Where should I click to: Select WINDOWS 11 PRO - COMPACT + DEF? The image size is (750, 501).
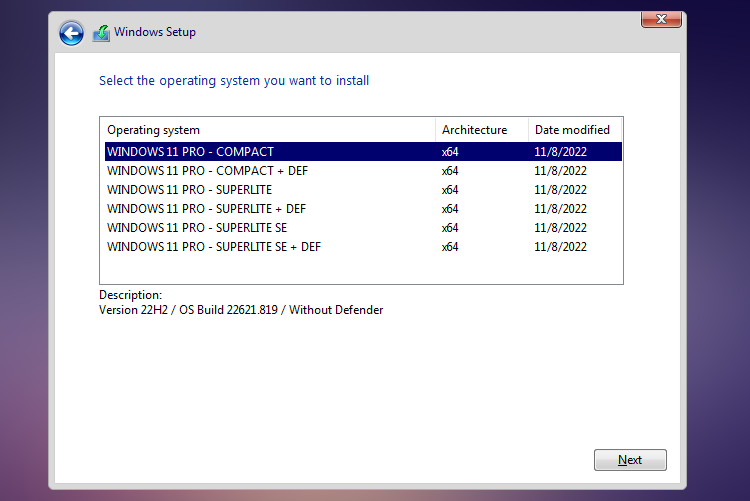pos(363,171)
